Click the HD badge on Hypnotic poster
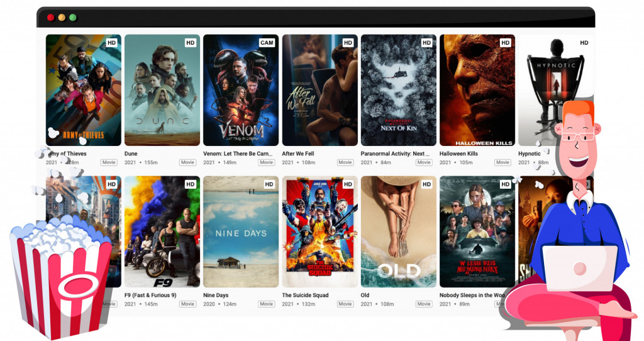Viewport: 644px width, 341px height. pyautogui.click(x=584, y=43)
